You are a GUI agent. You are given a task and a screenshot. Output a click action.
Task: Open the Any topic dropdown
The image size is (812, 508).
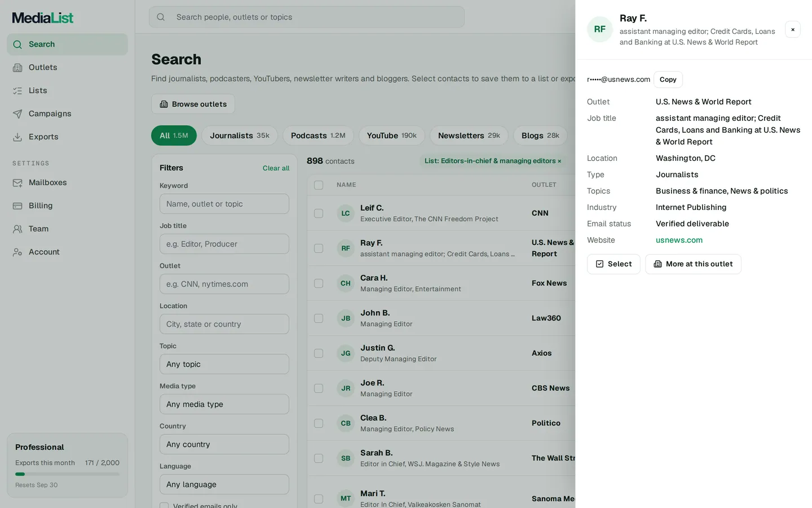(x=224, y=364)
